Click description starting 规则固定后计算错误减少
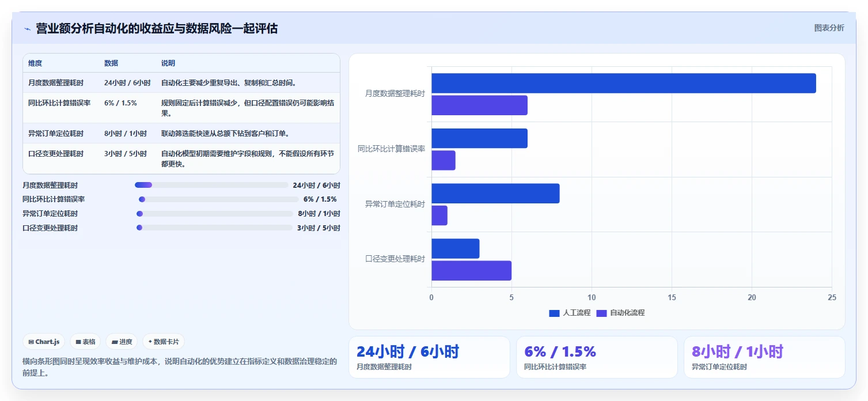868x401 pixels. point(247,108)
